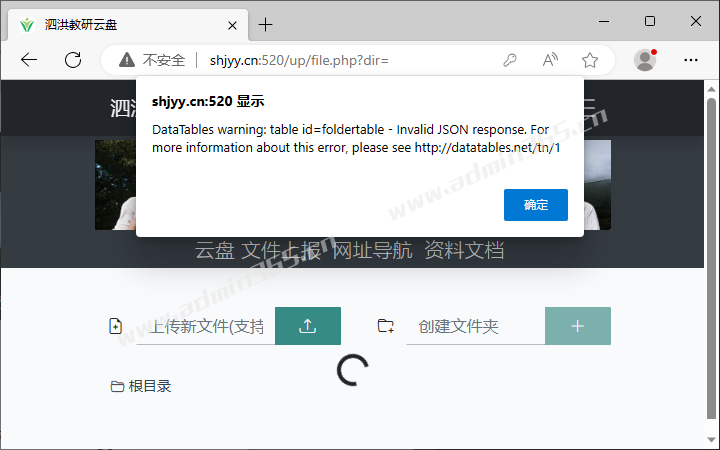Open the 资料文档 navigation link
The width and height of the screenshot is (720, 450).
pyautogui.click(x=464, y=251)
